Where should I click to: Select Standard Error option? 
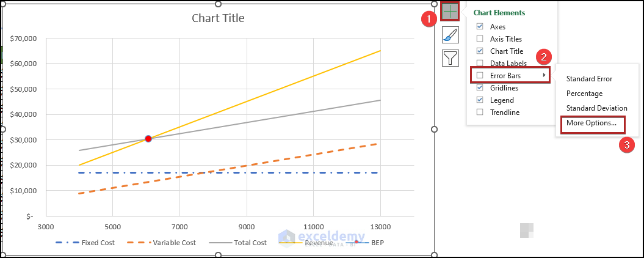pos(589,79)
